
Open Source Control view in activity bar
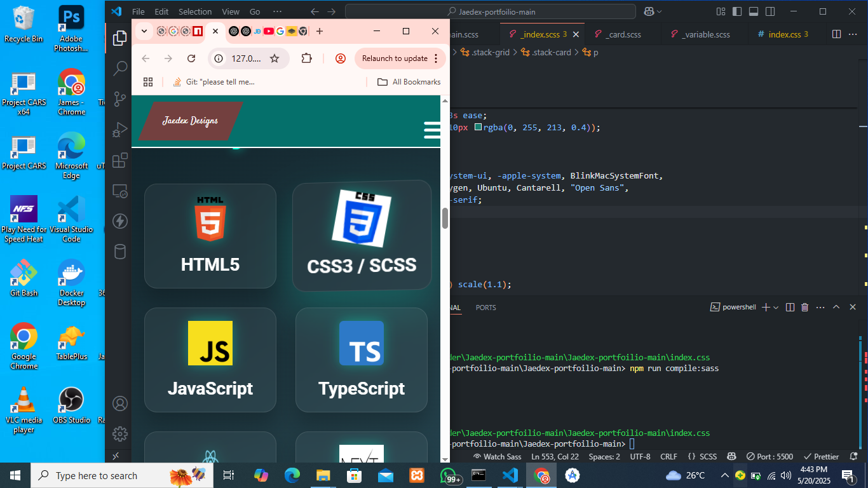[x=119, y=99]
